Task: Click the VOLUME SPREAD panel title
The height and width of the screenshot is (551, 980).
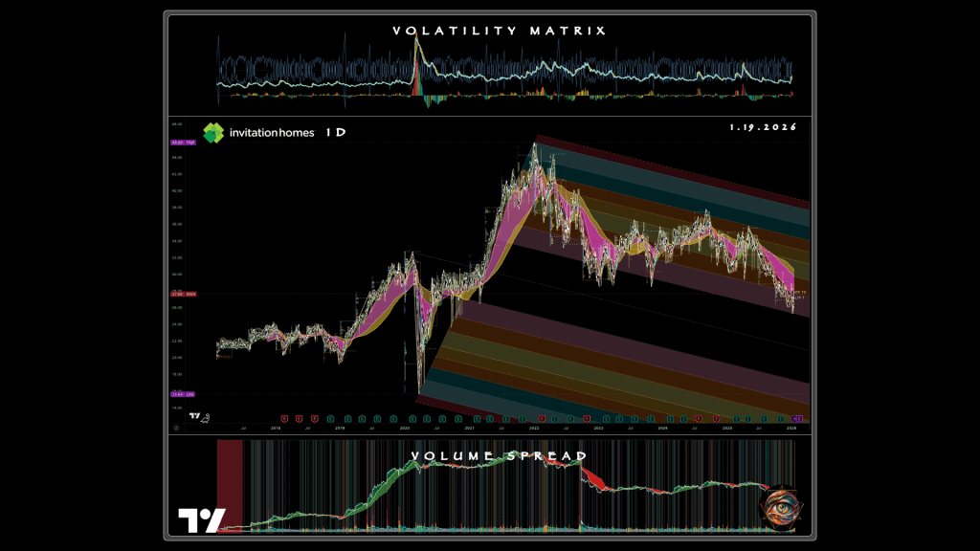Action: 499,456
